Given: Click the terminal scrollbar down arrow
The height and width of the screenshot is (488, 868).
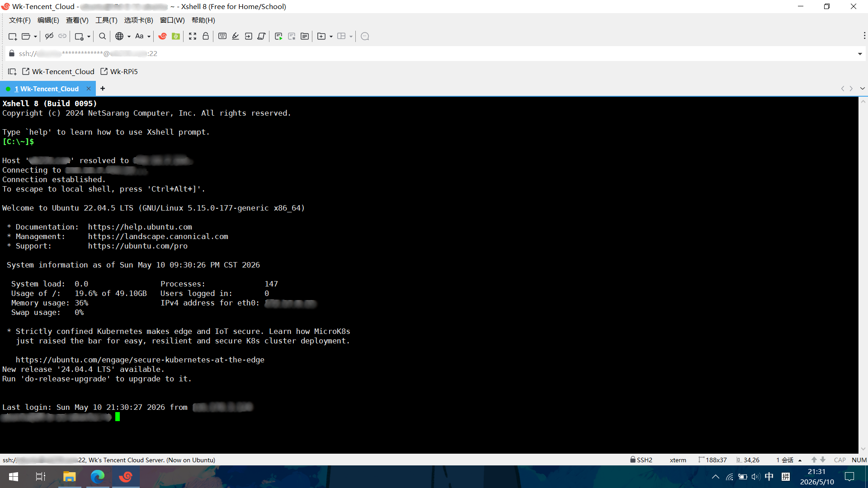Looking at the screenshot, I should click(863, 449).
